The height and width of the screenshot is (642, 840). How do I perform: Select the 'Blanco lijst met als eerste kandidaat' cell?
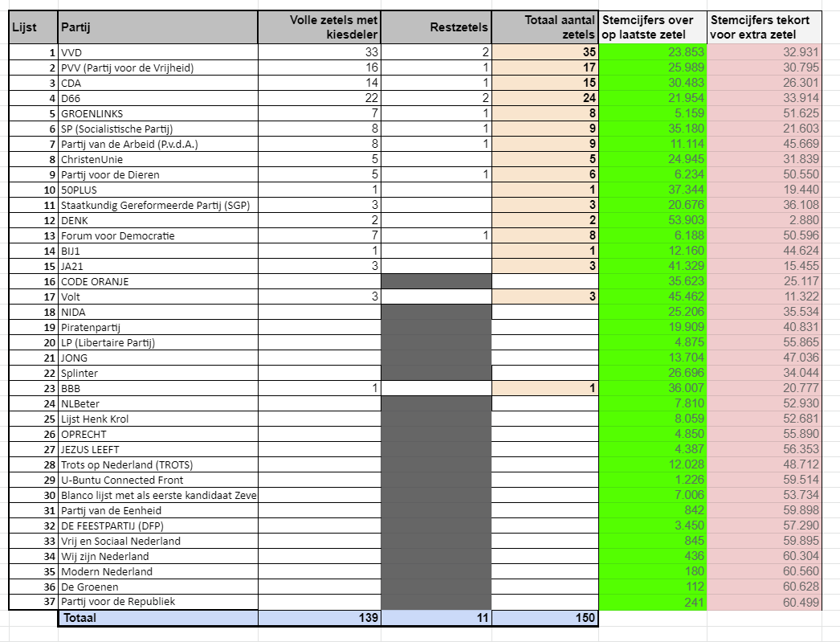point(158,495)
